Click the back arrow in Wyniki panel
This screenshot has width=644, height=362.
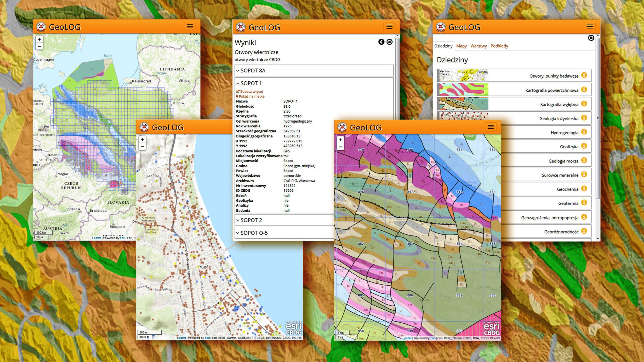tap(381, 42)
